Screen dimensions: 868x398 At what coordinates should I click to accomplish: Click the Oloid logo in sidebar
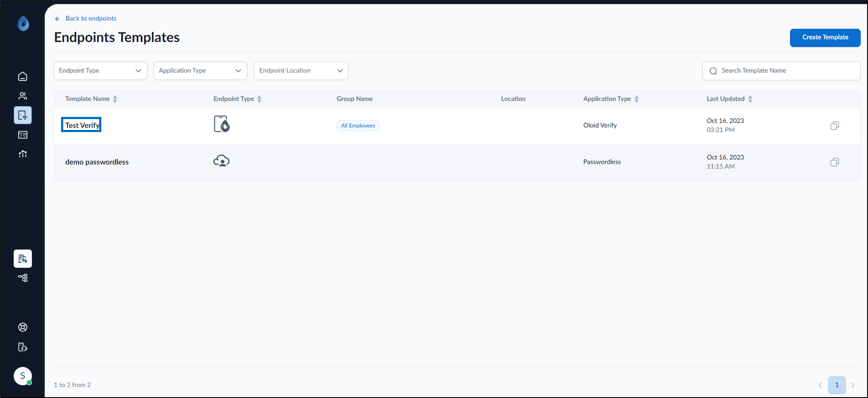23,23
